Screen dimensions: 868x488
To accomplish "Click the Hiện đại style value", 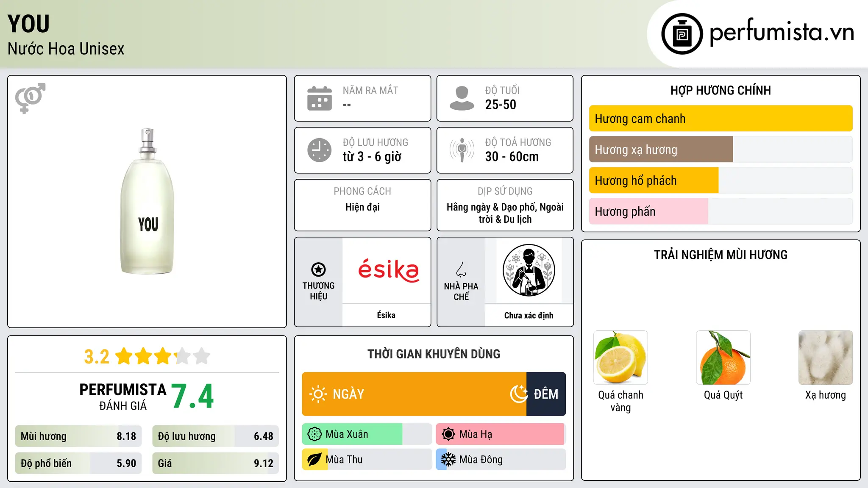I will coord(362,207).
